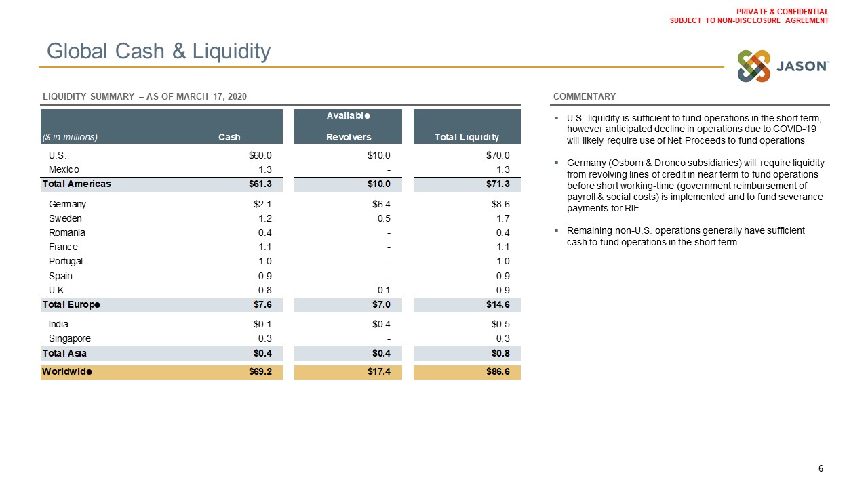The width and height of the screenshot is (868, 488).
Task: Click the Jason company logo
Action: click(783, 66)
